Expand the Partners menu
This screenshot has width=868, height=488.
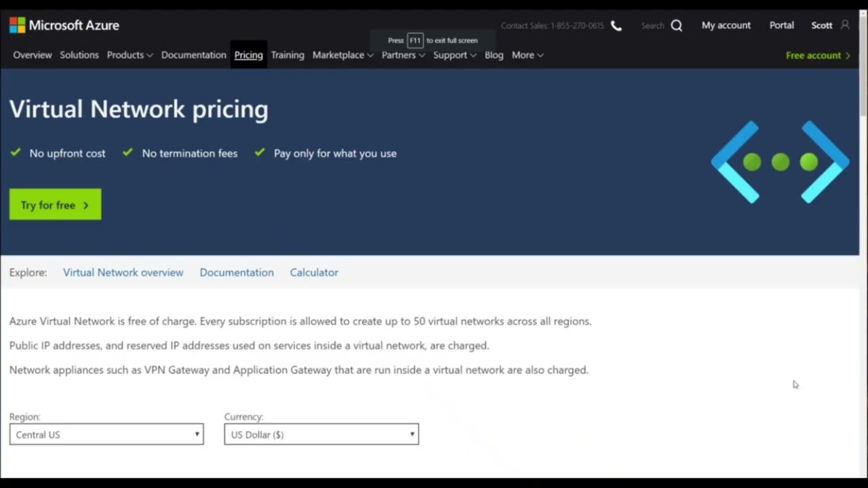click(403, 55)
